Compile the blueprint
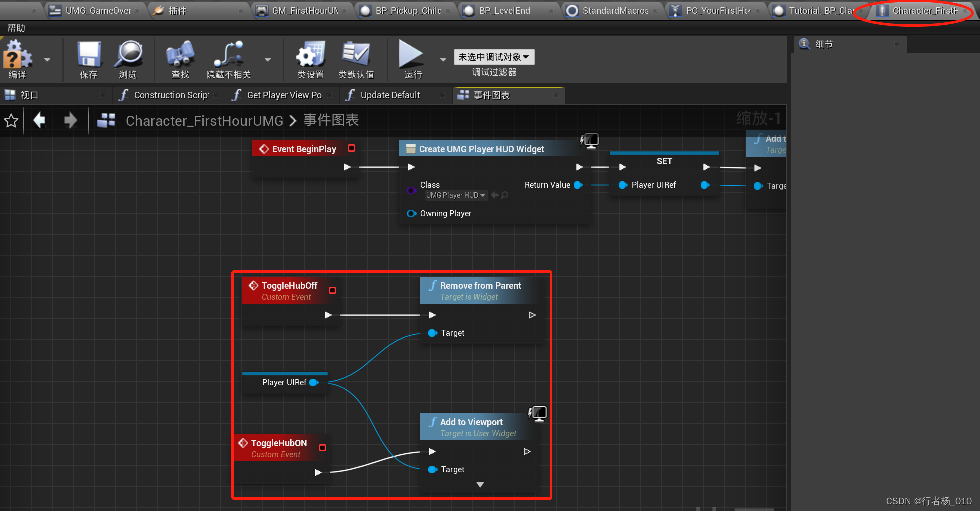Image resolution: width=980 pixels, height=511 pixels. (x=17, y=58)
